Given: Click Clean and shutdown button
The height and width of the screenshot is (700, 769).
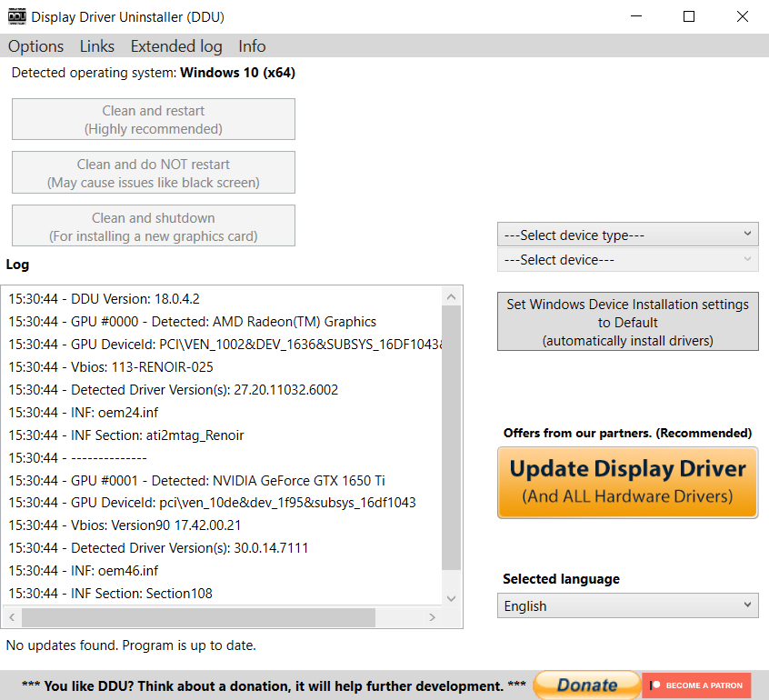Looking at the screenshot, I should tap(154, 226).
